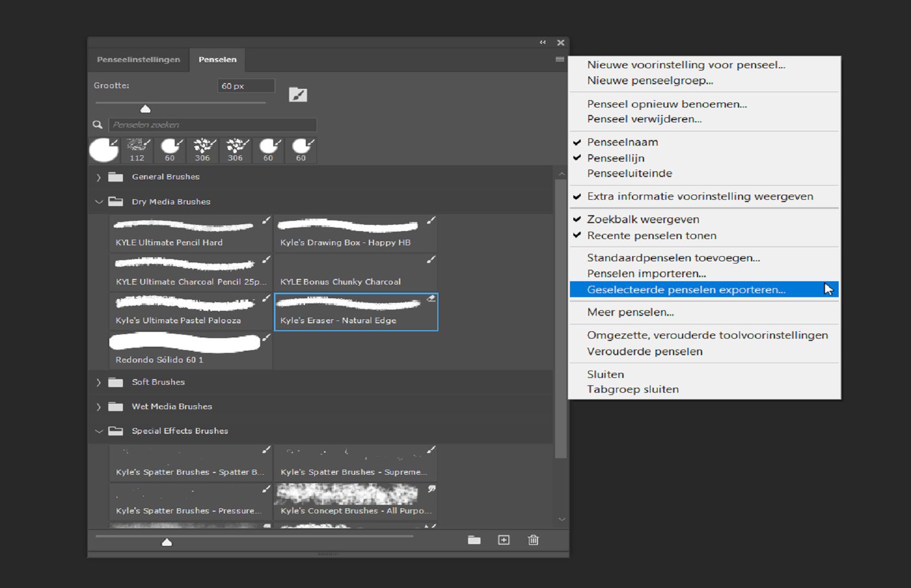Click the brush stroke preview icon beside size field
The width and height of the screenshot is (911, 588).
pos(298,94)
